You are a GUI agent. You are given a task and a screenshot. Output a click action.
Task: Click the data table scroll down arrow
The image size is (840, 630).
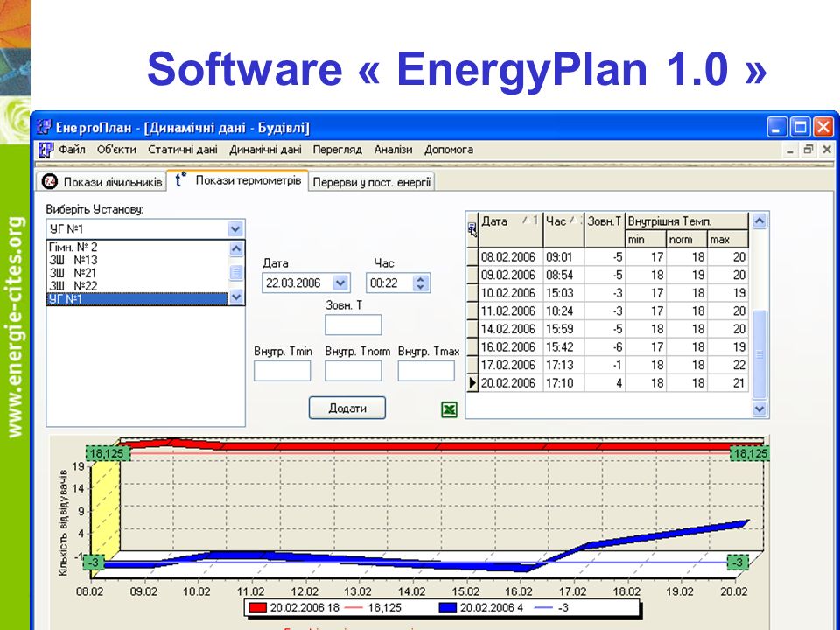(x=759, y=409)
